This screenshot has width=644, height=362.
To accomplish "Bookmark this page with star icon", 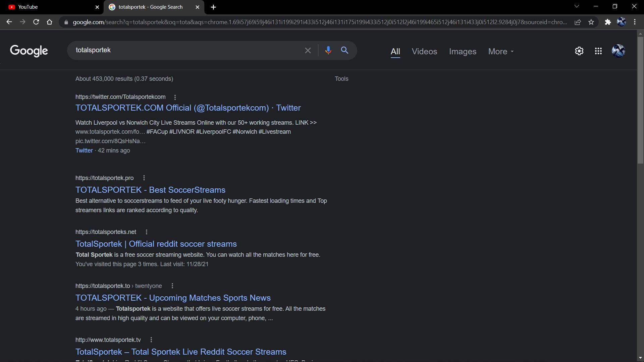I will coord(591,22).
